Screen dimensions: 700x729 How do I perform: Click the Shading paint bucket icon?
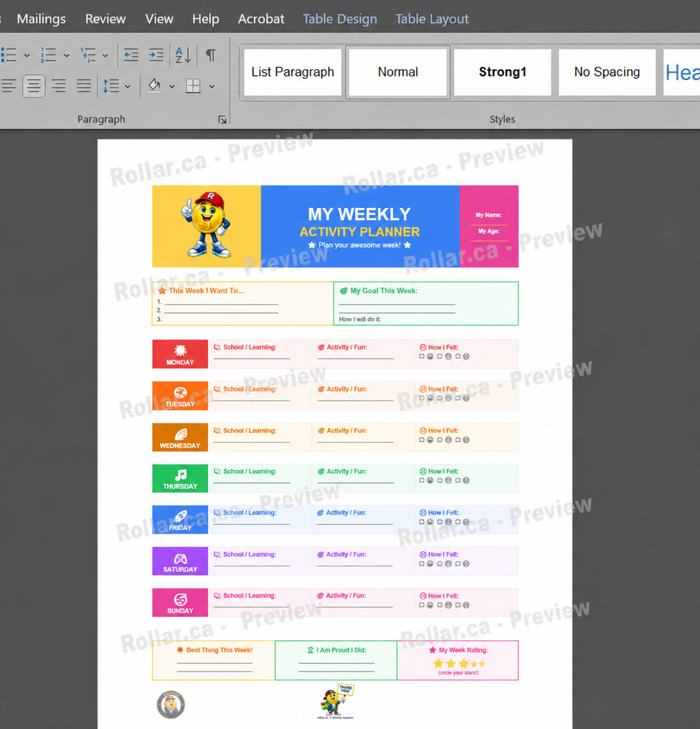click(154, 86)
